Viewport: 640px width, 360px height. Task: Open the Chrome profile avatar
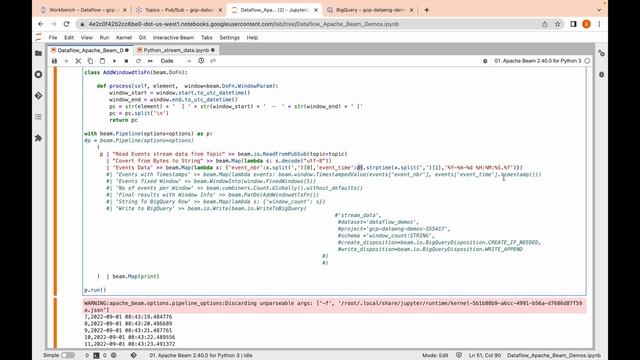click(587, 24)
